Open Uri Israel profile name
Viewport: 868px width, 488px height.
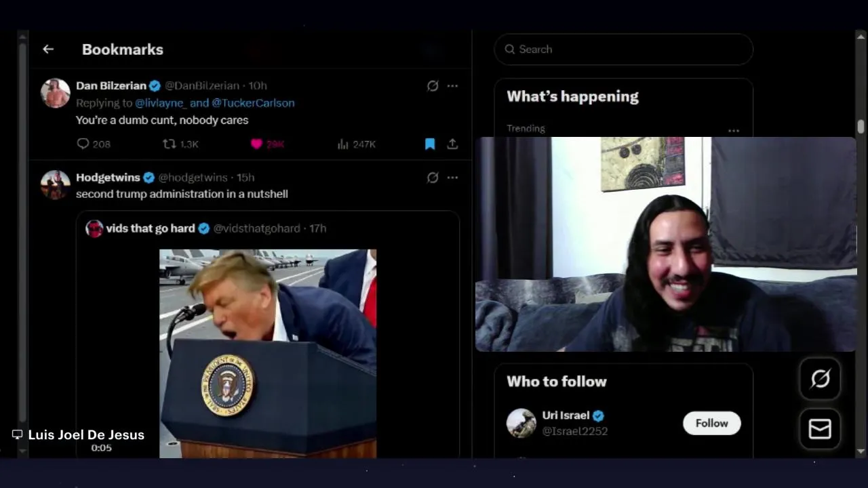click(566, 415)
